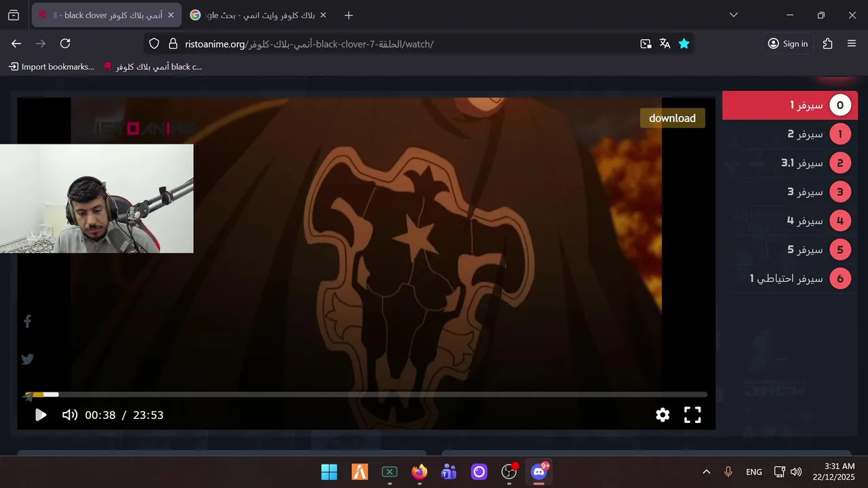
Task: Go back to previous page
Action: pyautogui.click(x=16, y=43)
